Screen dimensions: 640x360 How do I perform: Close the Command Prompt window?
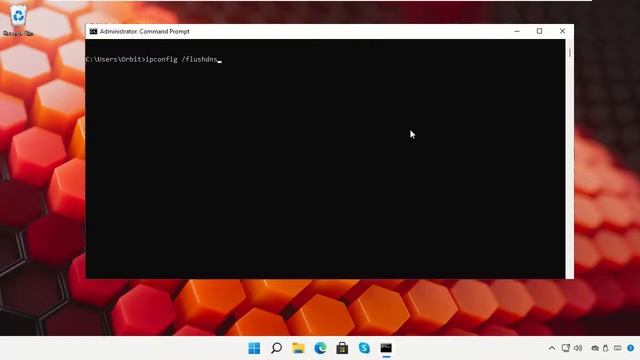coord(562,31)
